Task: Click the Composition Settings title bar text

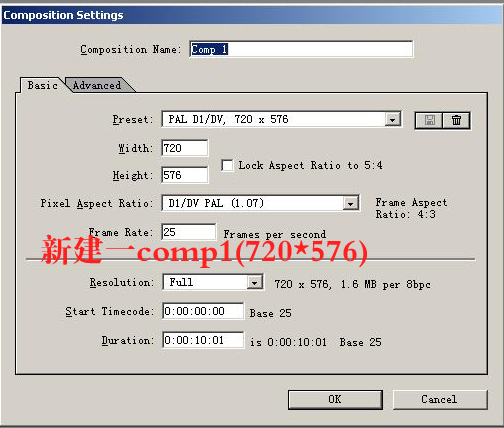Action: 63,15
